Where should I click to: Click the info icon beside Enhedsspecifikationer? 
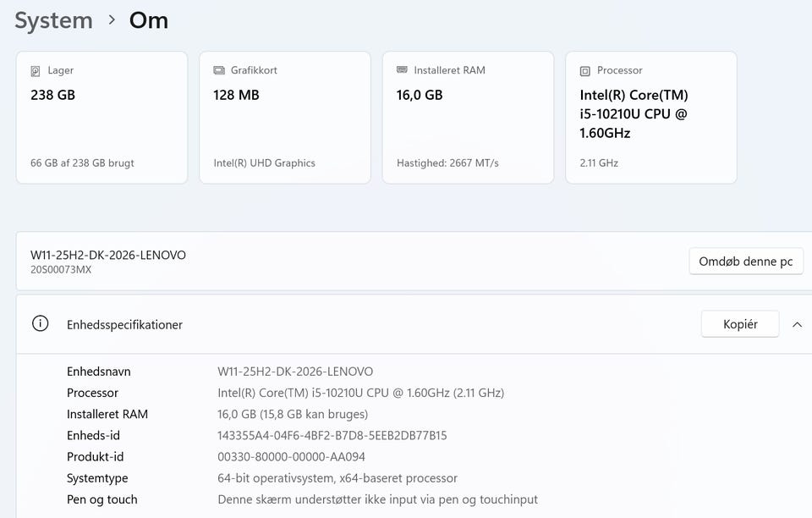(x=40, y=324)
